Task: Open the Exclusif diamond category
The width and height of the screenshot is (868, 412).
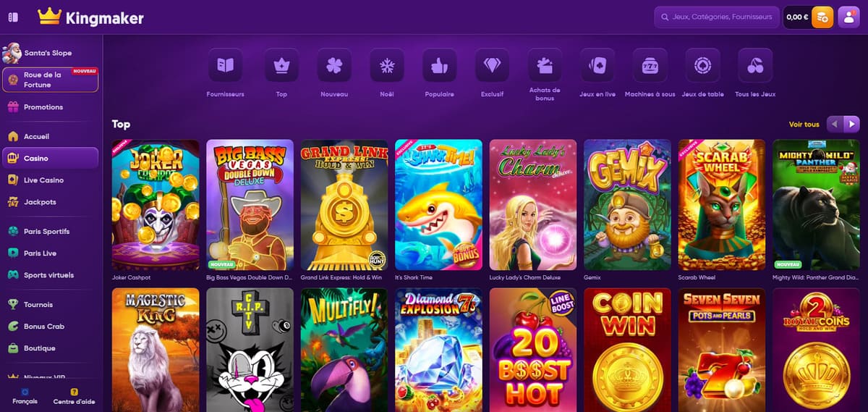Action: 492,65
